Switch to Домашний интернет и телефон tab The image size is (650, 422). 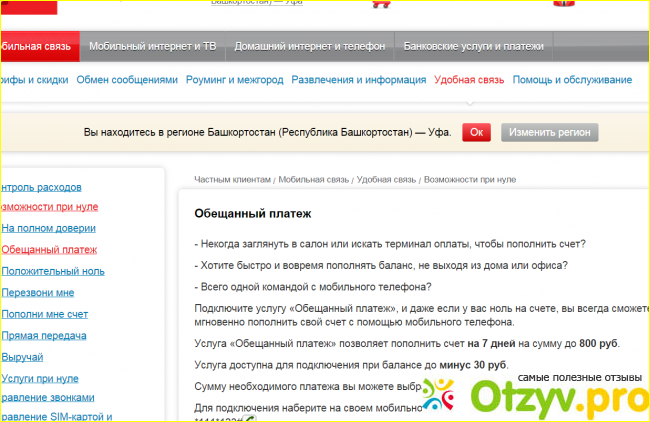pos(310,46)
